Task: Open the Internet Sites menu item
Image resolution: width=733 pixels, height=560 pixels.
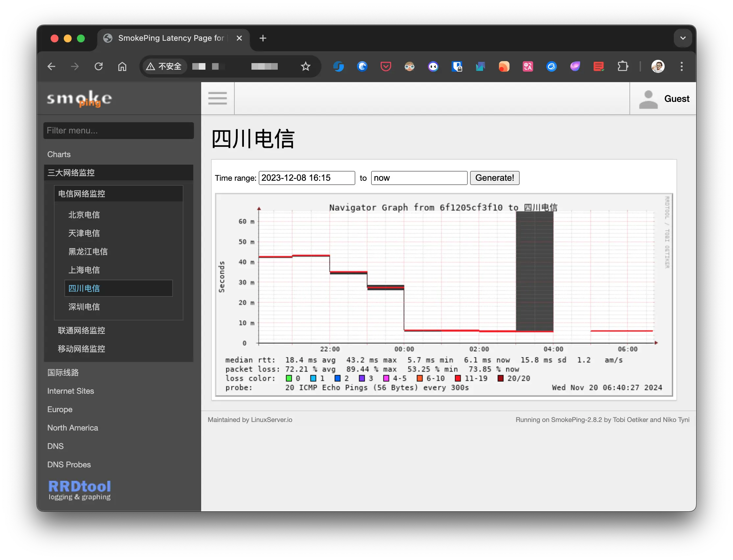Action: (71, 391)
